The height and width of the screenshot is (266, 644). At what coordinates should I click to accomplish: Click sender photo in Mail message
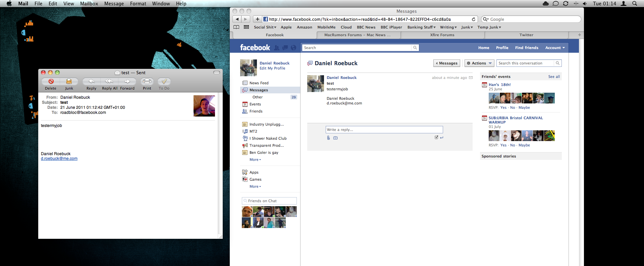point(204,106)
